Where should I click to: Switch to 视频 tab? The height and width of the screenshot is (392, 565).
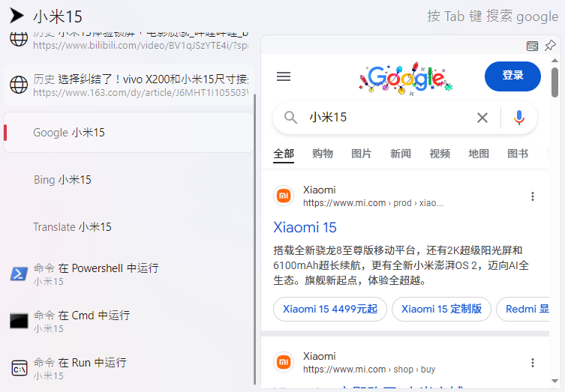[x=440, y=154]
